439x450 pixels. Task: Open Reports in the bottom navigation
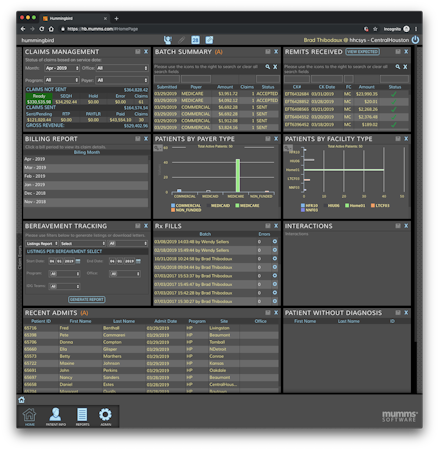pyautogui.click(x=82, y=416)
